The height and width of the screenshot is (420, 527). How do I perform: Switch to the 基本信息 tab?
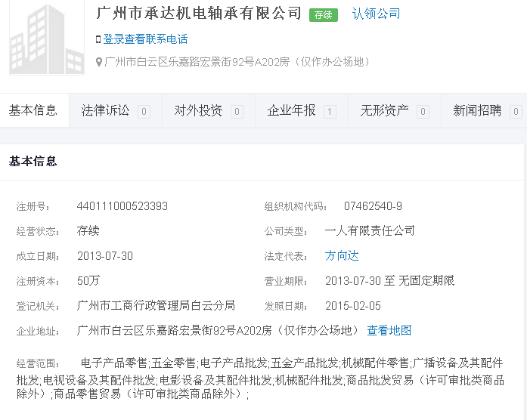[x=33, y=111]
